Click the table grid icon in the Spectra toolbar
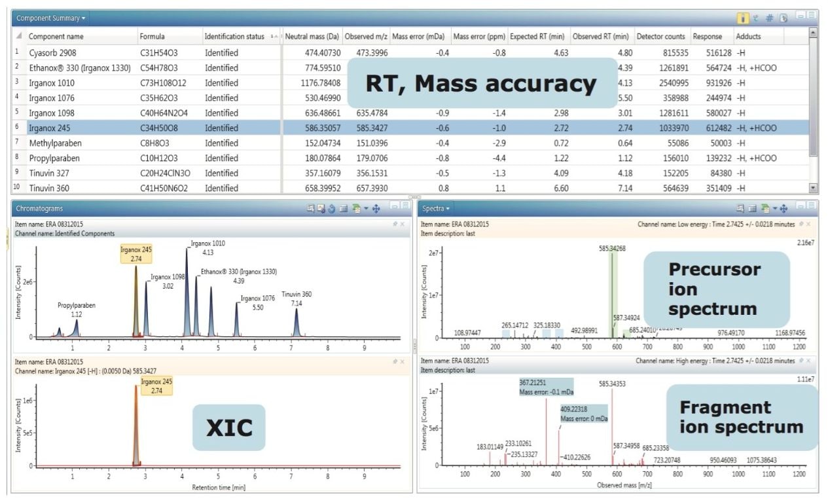The image size is (828, 504). (x=752, y=208)
